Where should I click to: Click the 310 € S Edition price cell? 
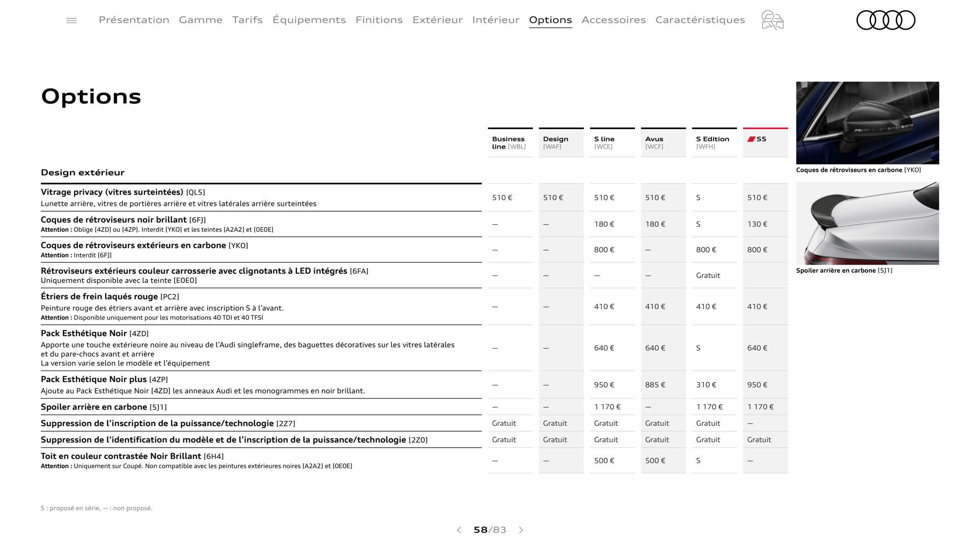point(714,385)
